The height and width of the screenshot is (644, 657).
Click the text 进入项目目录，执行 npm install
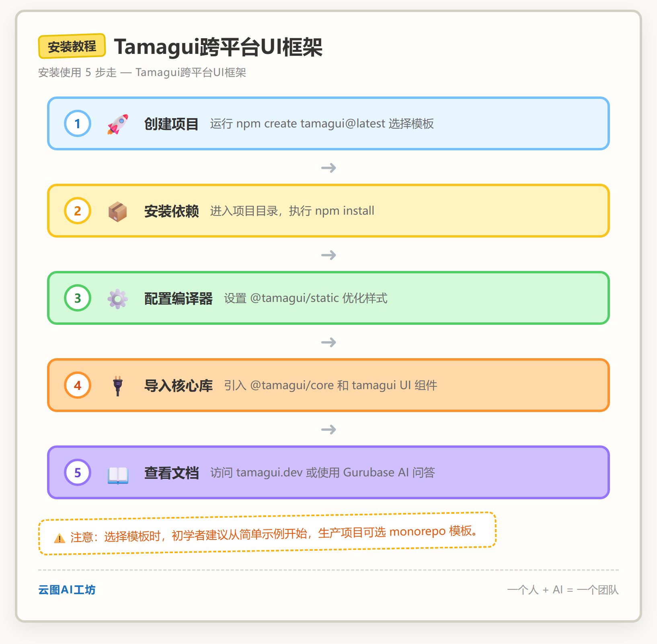tap(292, 211)
